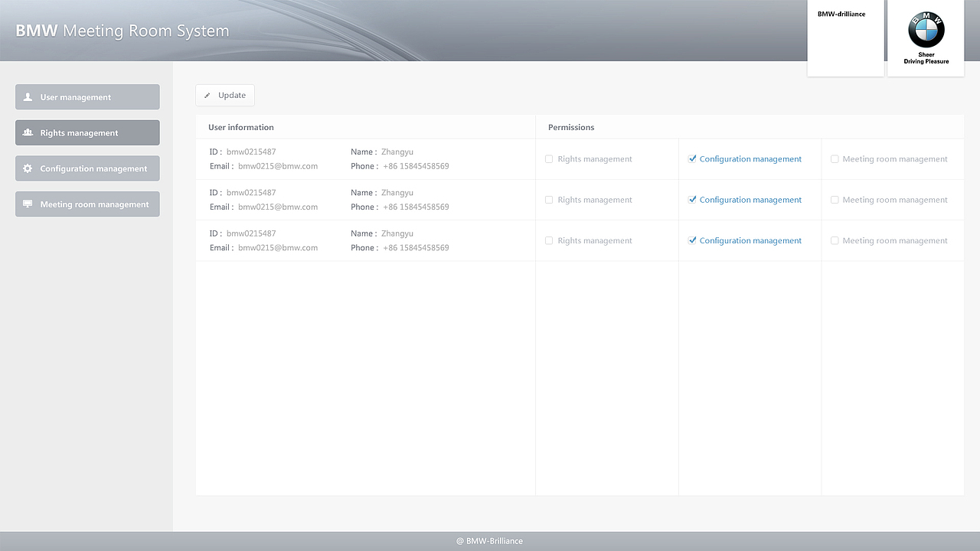
Task: Tick Meeting room management in first user row
Action: 835,159
